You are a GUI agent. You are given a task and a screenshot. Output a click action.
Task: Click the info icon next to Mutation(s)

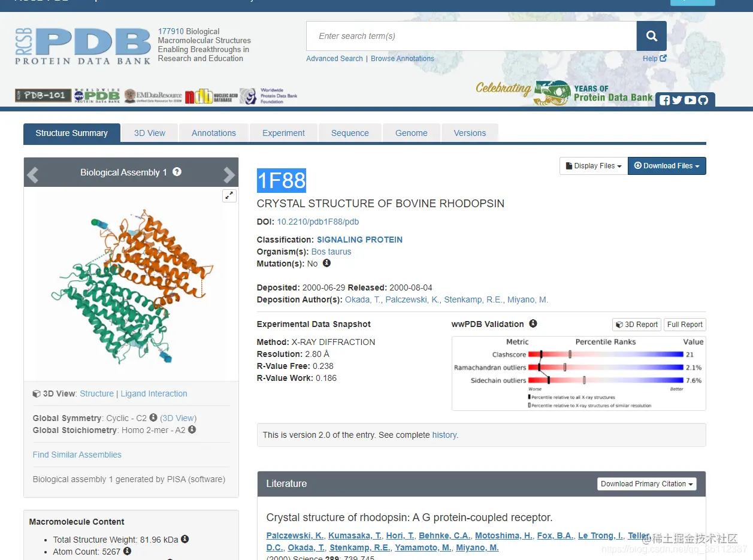[x=326, y=263]
